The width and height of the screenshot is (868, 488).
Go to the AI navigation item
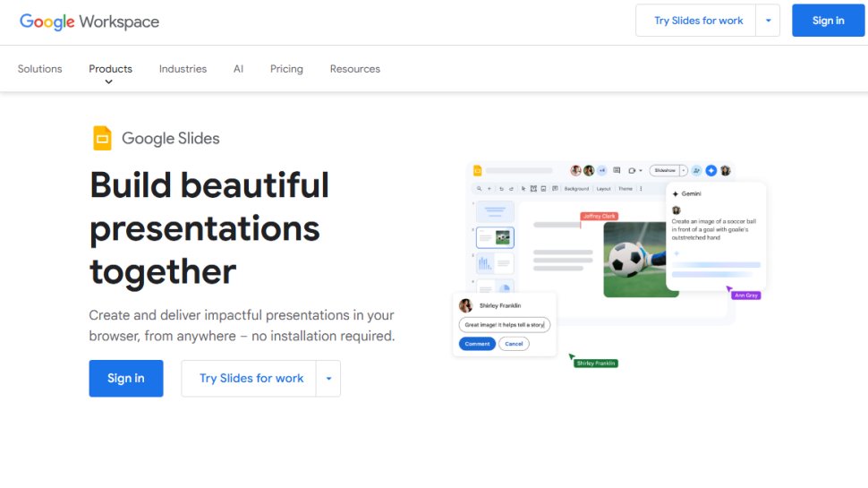238,69
